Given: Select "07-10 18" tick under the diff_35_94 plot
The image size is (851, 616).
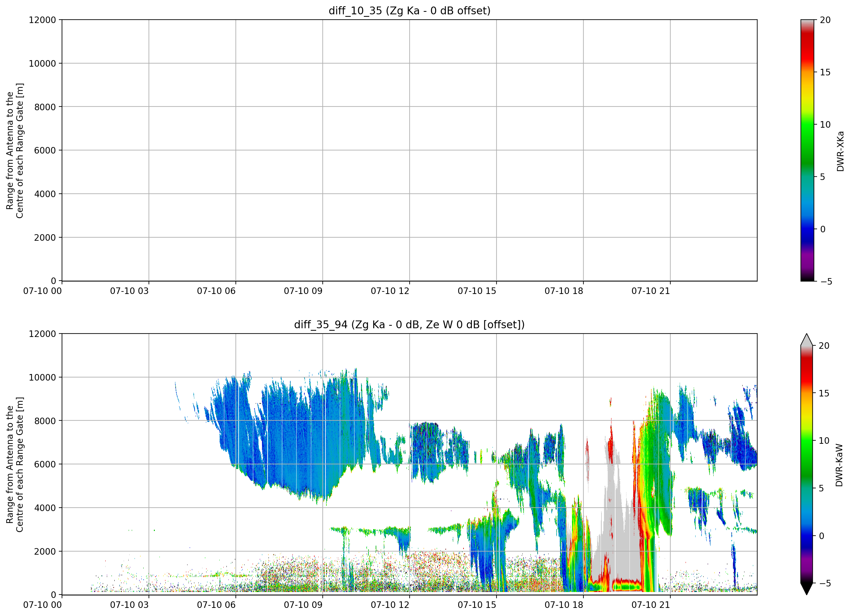Looking at the screenshot, I should [x=564, y=605].
